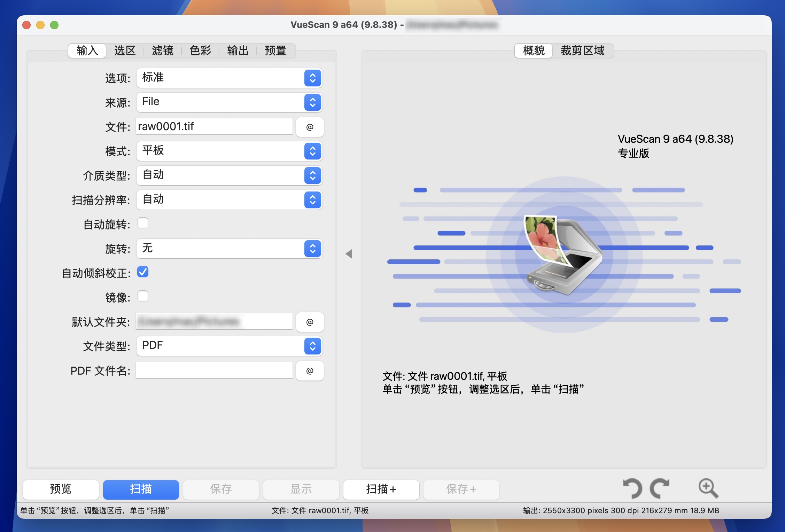785x532 pixels.
Task: Switch to the 色彩 tab
Action: pyautogui.click(x=199, y=50)
